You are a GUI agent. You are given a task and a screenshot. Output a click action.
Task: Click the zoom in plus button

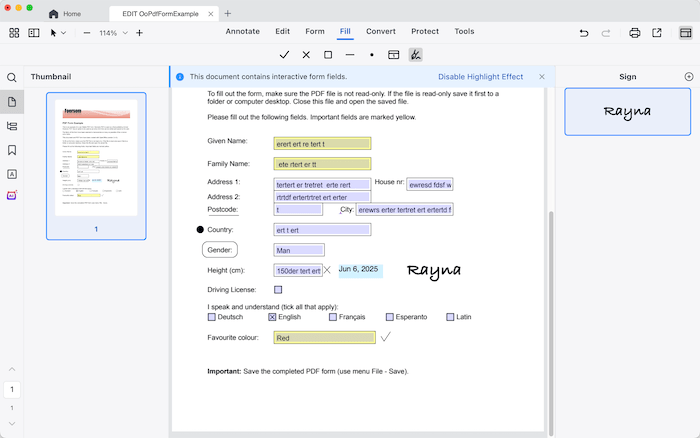pos(139,33)
